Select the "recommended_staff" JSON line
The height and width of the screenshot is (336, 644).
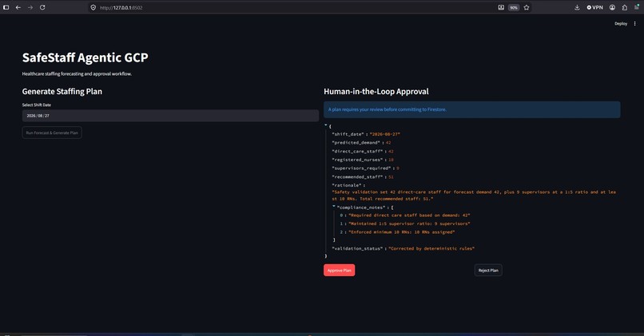click(x=363, y=177)
